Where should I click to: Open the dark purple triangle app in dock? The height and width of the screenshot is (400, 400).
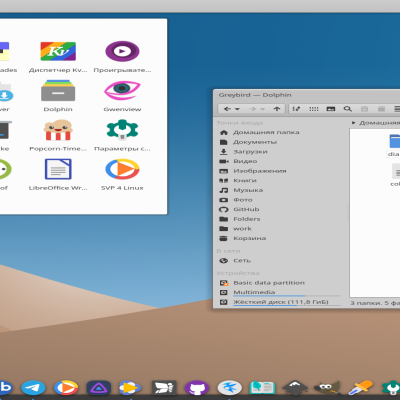[x=99, y=388]
